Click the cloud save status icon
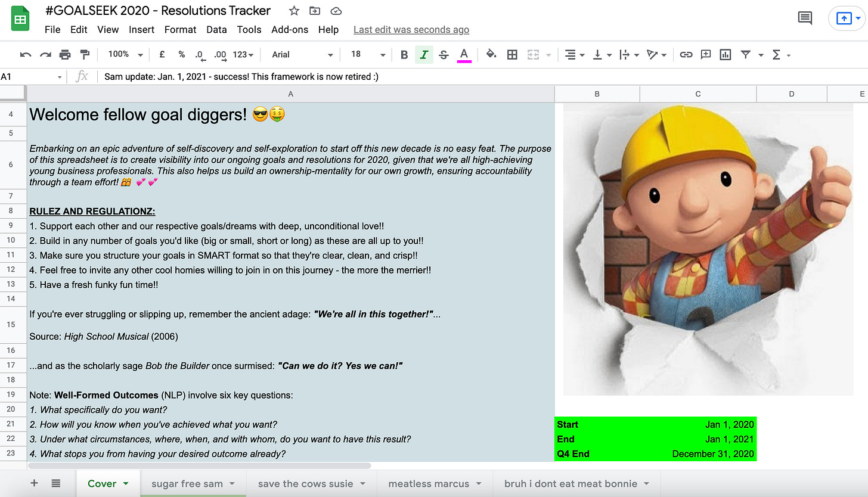The image size is (868, 497). coord(336,11)
